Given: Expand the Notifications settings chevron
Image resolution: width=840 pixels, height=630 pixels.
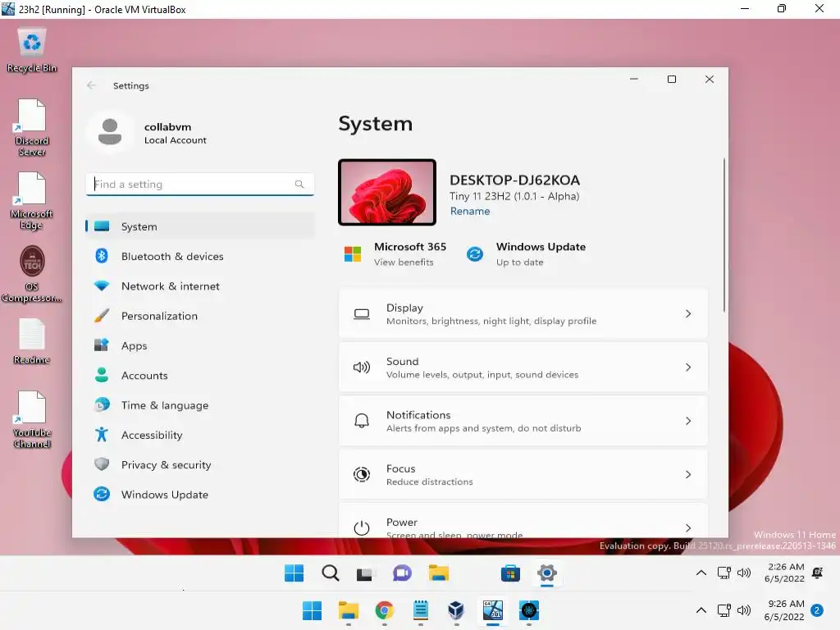Looking at the screenshot, I should pyautogui.click(x=688, y=421).
